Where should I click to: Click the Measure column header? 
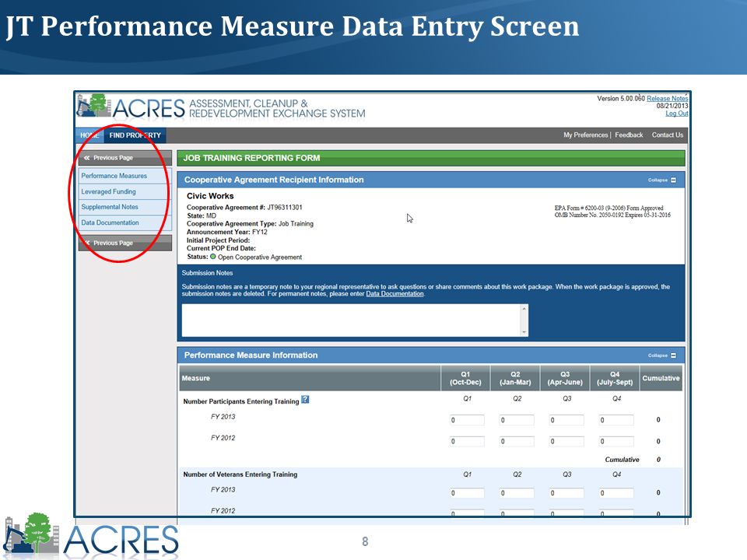[x=310, y=378]
